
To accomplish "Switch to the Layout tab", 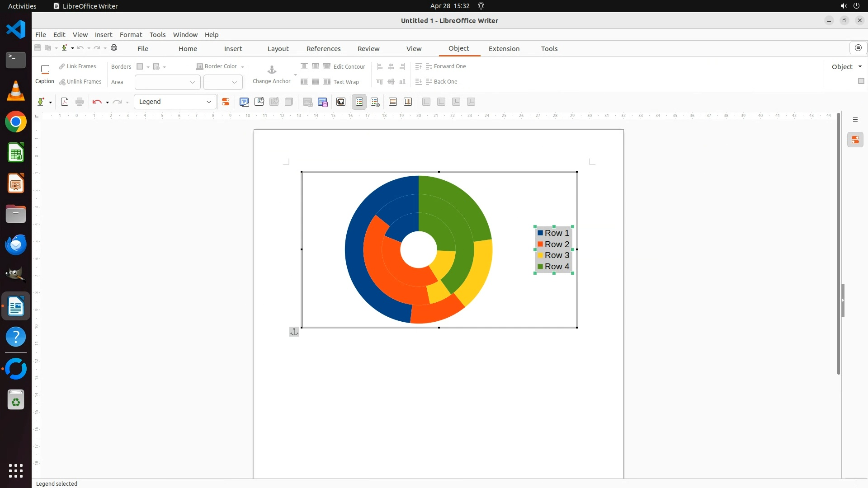I will pyautogui.click(x=278, y=49).
